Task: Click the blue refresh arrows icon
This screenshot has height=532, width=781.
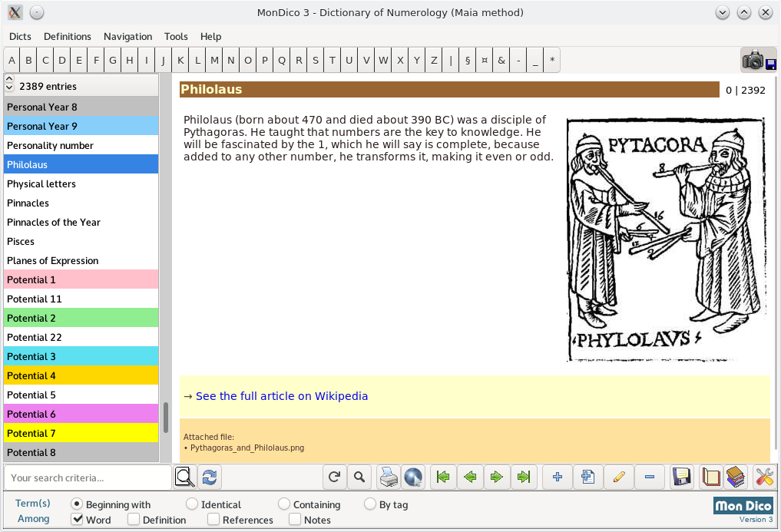Action: (x=210, y=477)
